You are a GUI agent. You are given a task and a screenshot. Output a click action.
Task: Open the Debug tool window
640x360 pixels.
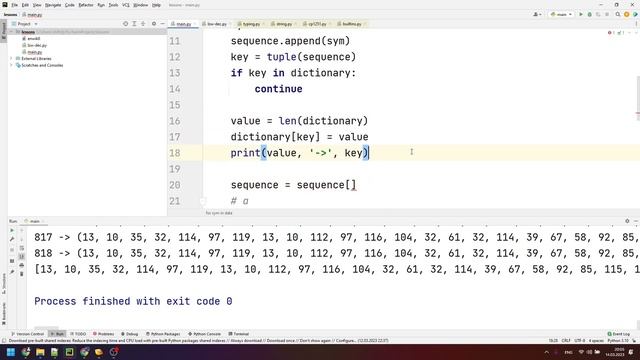(x=130, y=334)
